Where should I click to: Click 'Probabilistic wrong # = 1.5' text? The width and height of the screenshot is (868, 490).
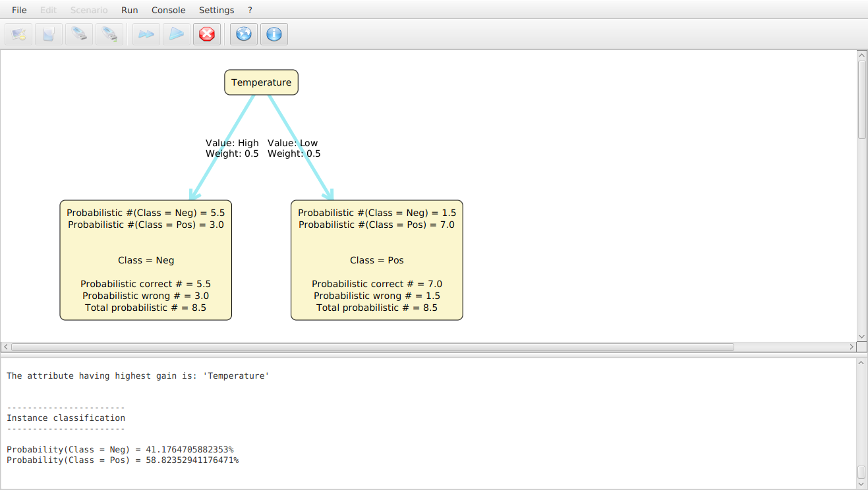pos(377,296)
